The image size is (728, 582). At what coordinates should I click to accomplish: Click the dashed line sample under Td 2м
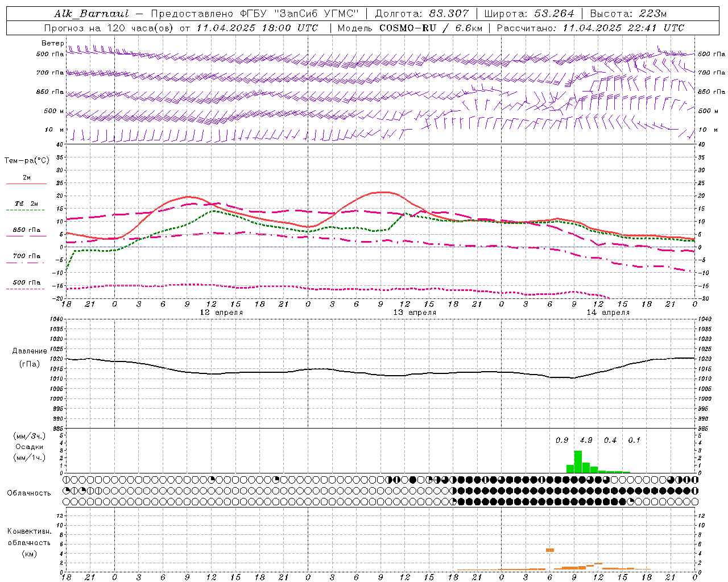tap(26, 210)
